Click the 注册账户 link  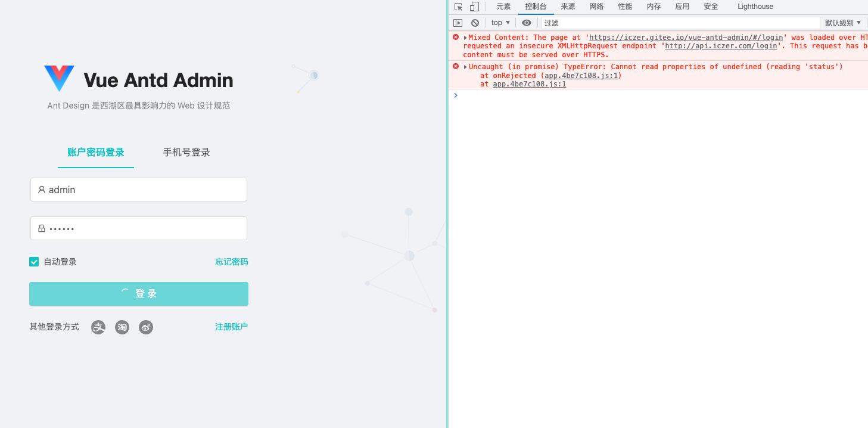tap(232, 326)
